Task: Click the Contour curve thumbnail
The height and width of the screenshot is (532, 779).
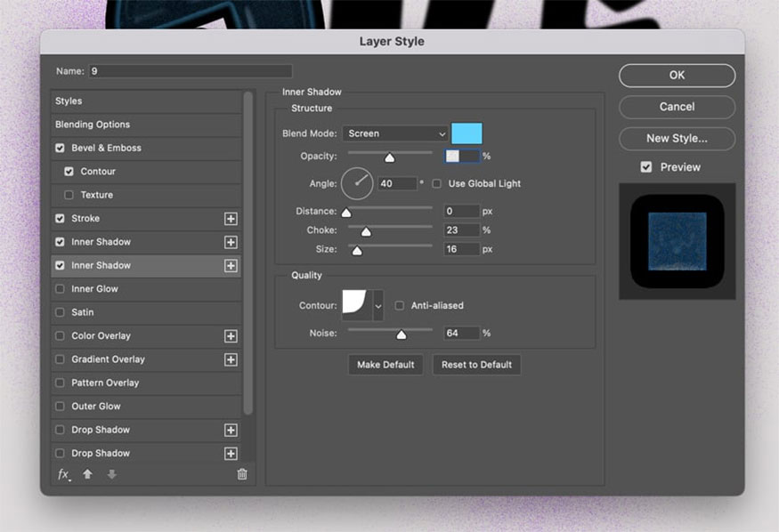Action: click(x=356, y=305)
